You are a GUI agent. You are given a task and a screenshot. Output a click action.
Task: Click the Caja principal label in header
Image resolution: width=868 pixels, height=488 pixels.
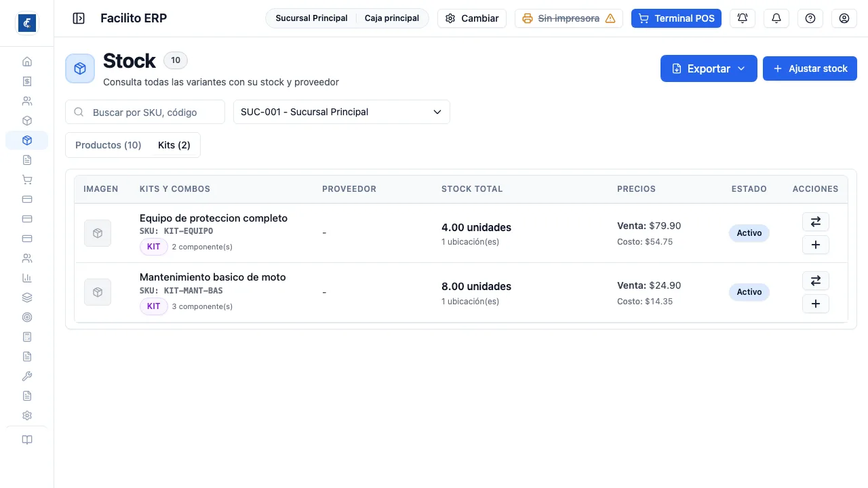point(392,18)
